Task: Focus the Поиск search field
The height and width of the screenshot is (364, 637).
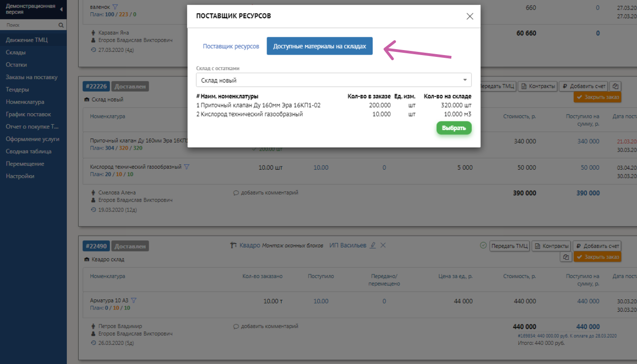Action: [x=30, y=25]
